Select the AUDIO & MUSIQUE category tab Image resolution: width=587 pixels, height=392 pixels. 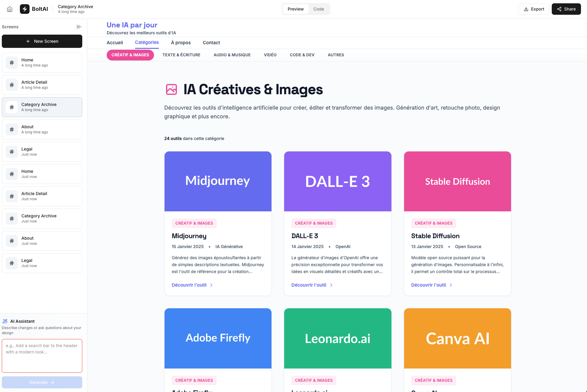(232, 55)
